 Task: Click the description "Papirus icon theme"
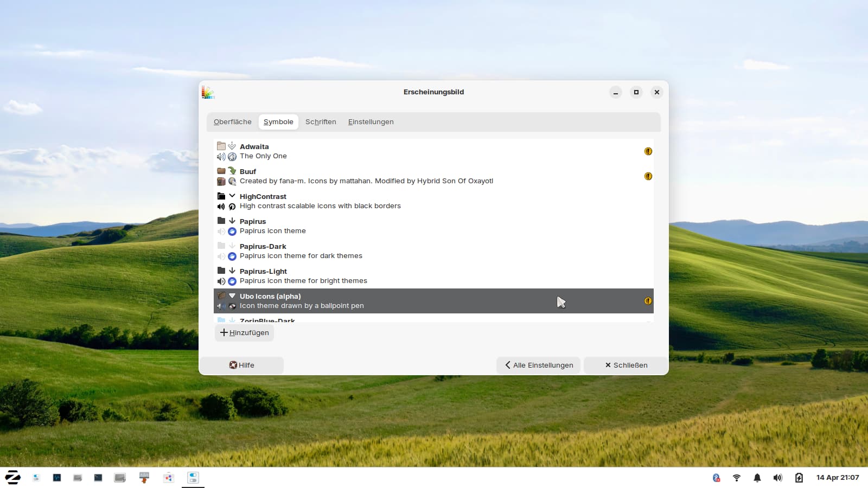273,231
